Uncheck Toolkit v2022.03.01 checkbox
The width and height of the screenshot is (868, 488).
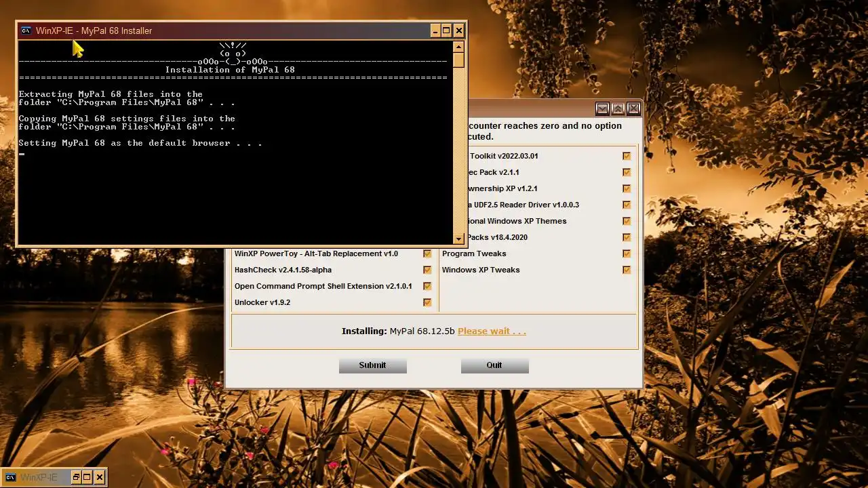point(627,156)
